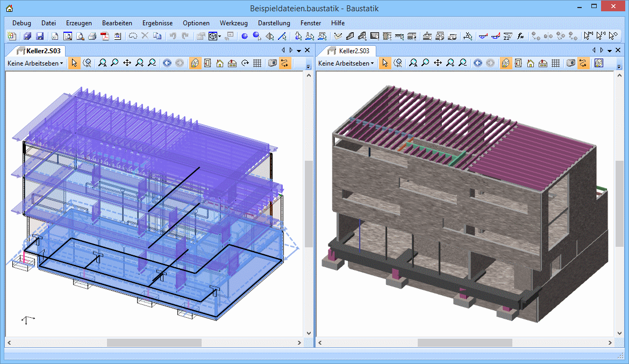Click the fx formula icon
Viewport: 629px width, 364px height.
(520, 36)
